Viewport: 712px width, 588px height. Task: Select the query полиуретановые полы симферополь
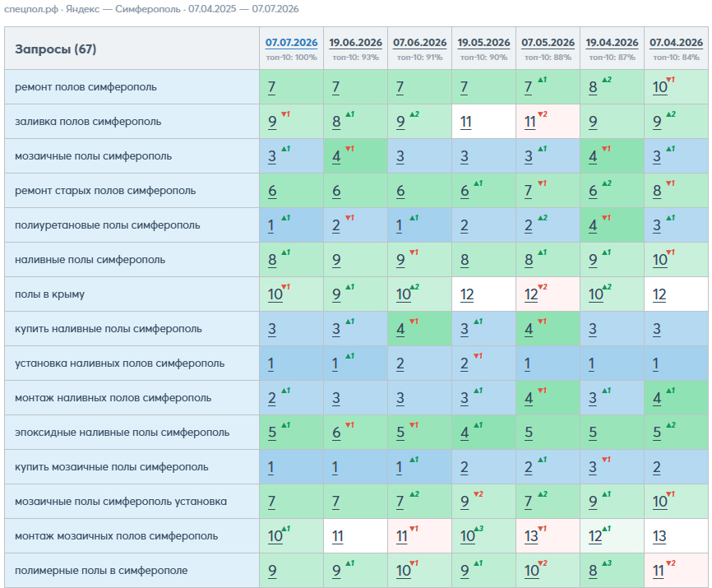click(x=107, y=225)
